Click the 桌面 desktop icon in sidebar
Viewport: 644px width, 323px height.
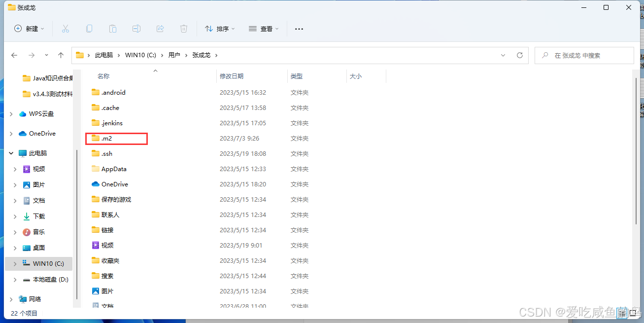click(x=27, y=248)
